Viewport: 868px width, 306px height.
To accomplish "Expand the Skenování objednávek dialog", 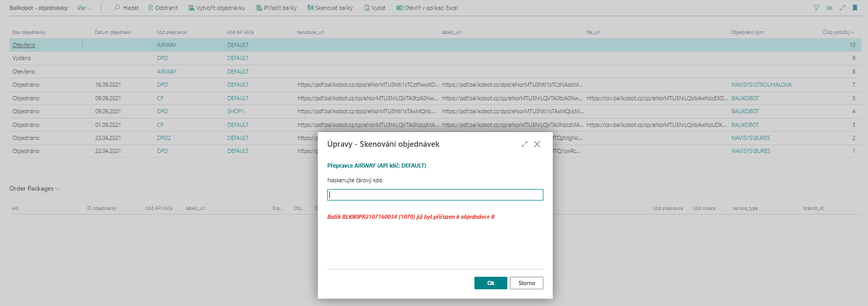I will (525, 144).
